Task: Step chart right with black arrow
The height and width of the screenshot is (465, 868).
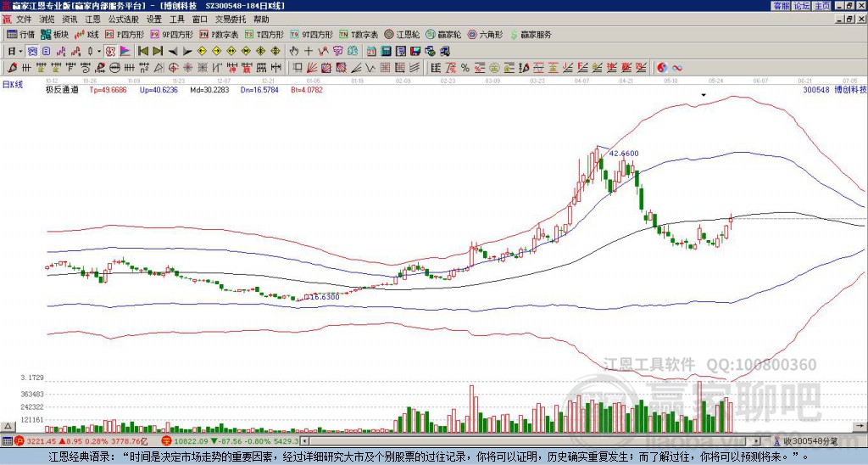Action: [x=187, y=52]
